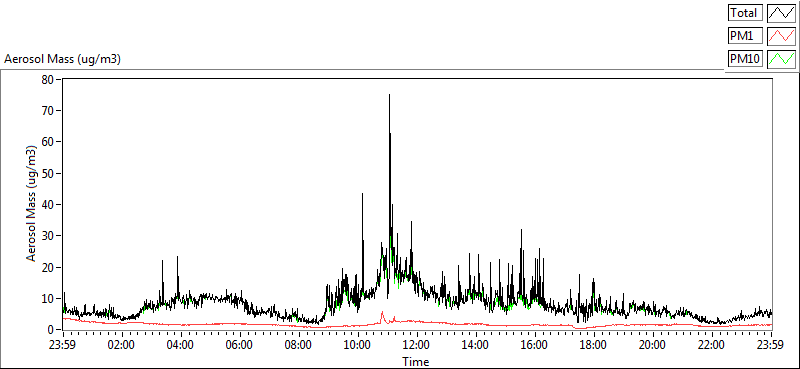Click the PM1 red line legend icon

781,36
